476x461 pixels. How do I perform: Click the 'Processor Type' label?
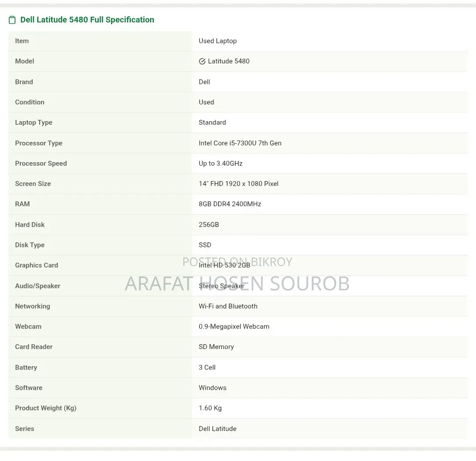38,143
